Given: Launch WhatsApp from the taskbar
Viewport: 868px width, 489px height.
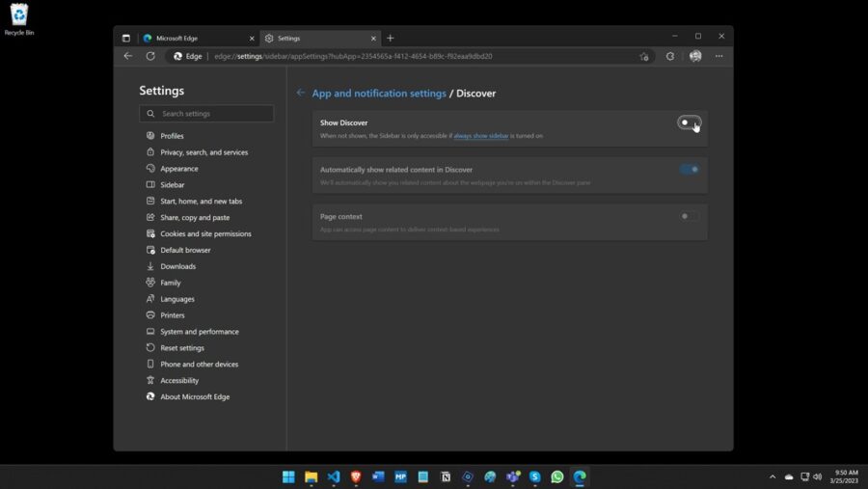Looking at the screenshot, I should tap(557, 476).
